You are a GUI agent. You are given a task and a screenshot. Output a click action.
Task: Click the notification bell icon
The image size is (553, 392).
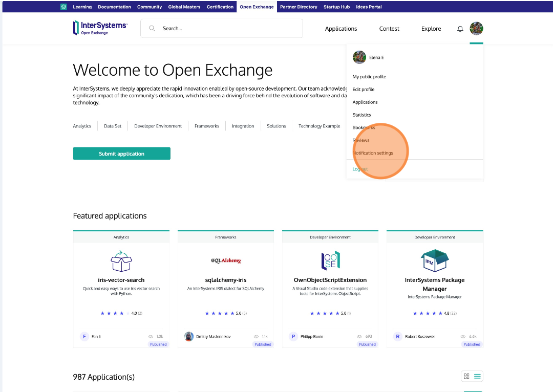coord(460,29)
